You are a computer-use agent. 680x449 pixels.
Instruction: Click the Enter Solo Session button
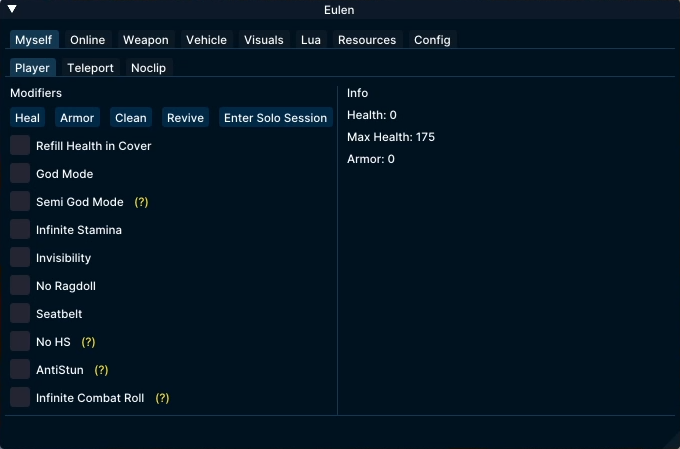(275, 118)
